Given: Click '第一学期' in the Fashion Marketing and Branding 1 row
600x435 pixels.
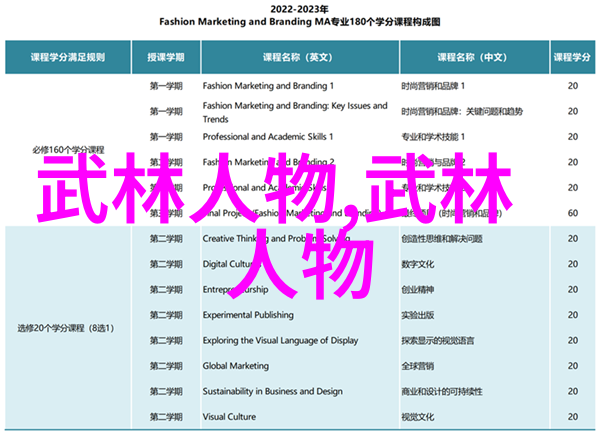Looking at the screenshot, I should click(x=166, y=86).
